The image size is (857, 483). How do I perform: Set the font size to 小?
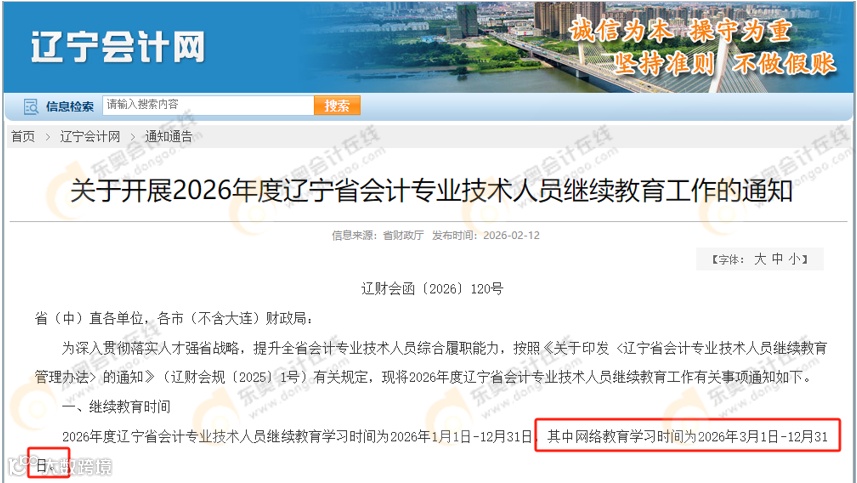point(794,260)
